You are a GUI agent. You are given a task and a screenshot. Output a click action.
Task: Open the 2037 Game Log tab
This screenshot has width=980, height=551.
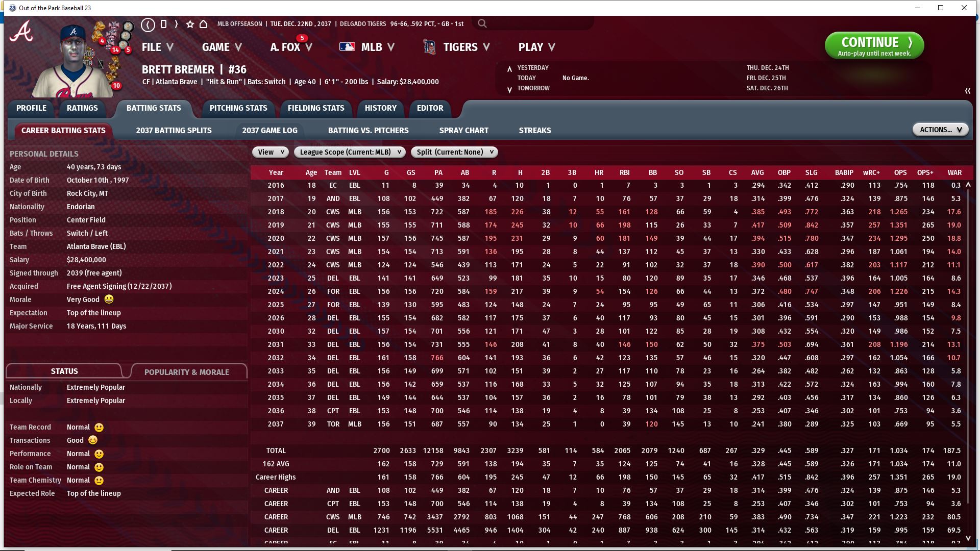coord(269,131)
